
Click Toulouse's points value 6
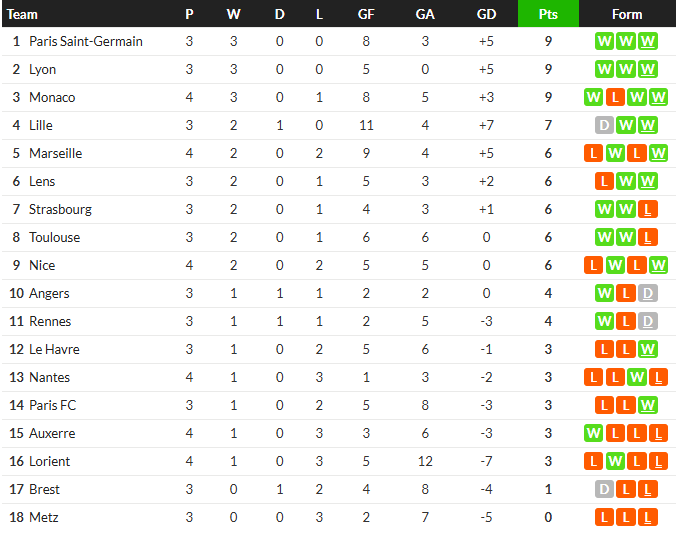[548, 237]
